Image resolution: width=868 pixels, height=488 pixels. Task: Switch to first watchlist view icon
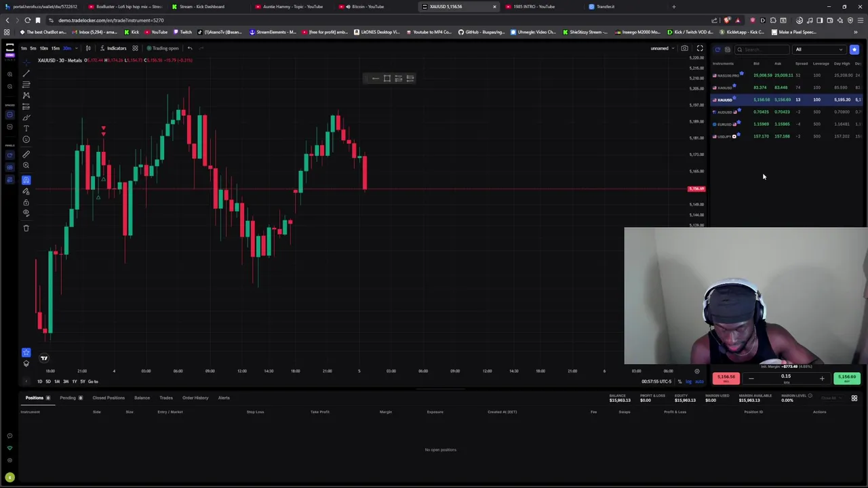pyautogui.click(x=717, y=49)
